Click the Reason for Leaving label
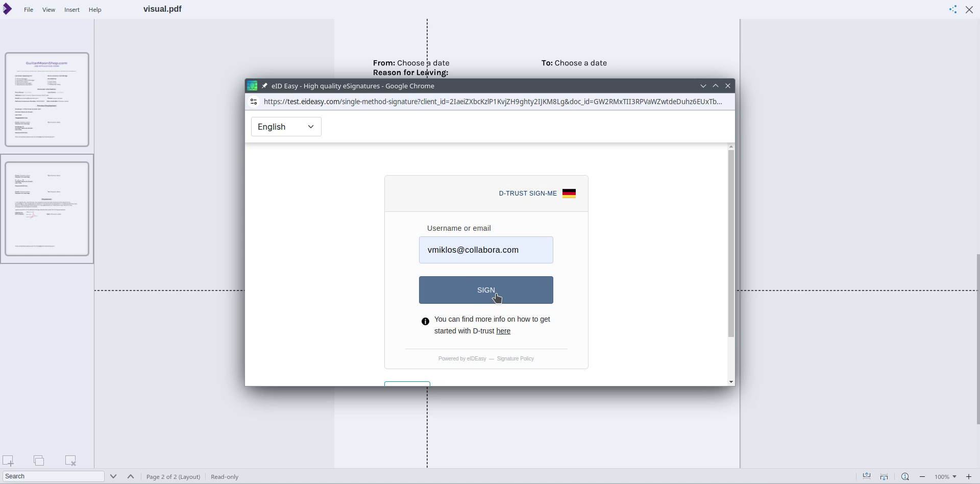 coord(411,72)
